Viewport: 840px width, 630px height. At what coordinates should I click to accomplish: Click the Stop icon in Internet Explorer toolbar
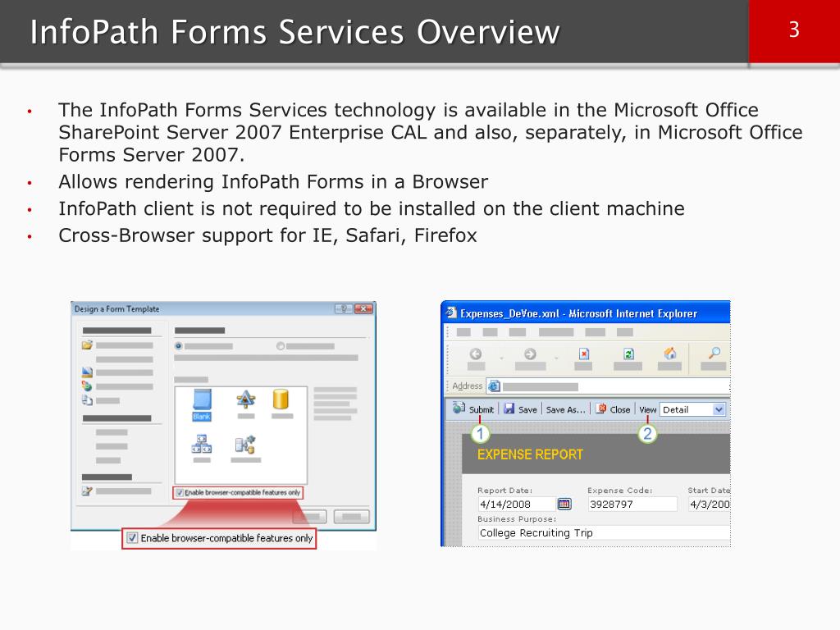[584, 354]
